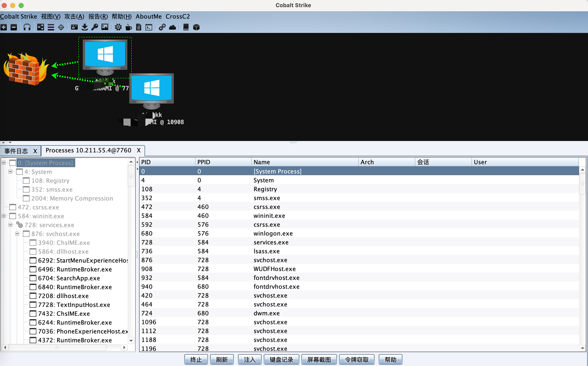The height and width of the screenshot is (366, 588).
Task: Open credentials via key icon
Action: click(x=94, y=27)
